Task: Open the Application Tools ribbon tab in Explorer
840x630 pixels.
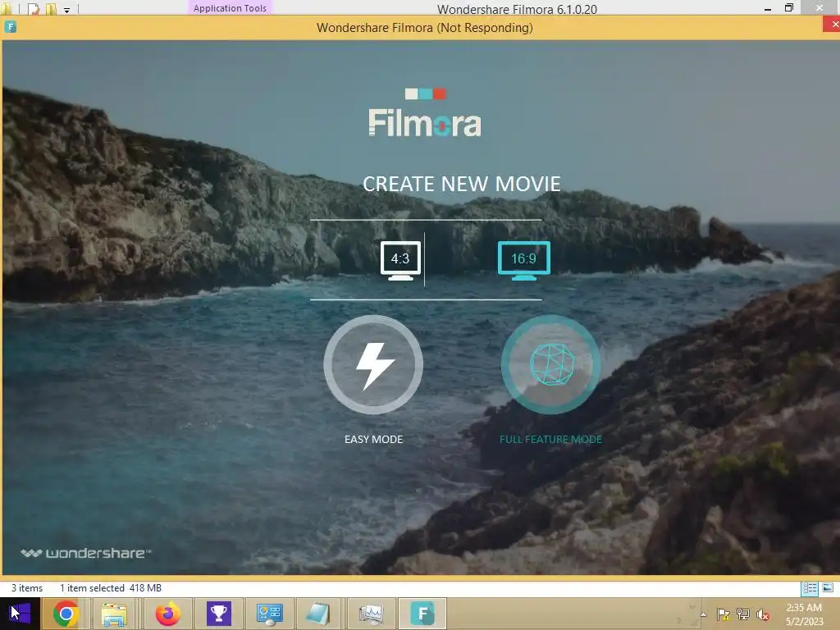Action: tap(230, 8)
